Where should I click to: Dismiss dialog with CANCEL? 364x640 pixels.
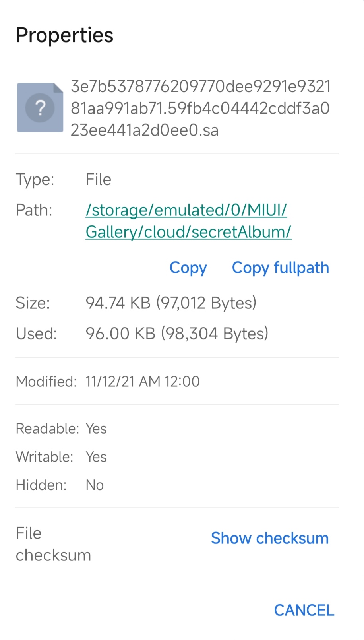click(304, 610)
